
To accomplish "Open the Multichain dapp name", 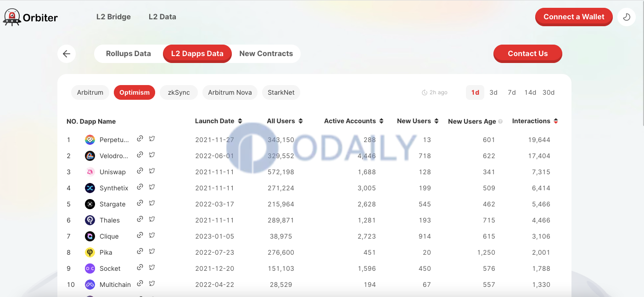I will click(x=115, y=285).
